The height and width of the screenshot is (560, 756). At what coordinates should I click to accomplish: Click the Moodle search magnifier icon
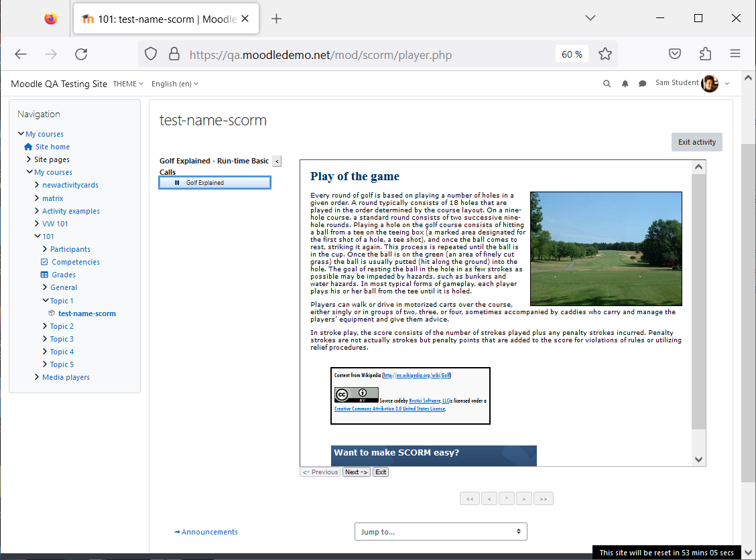coord(607,84)
